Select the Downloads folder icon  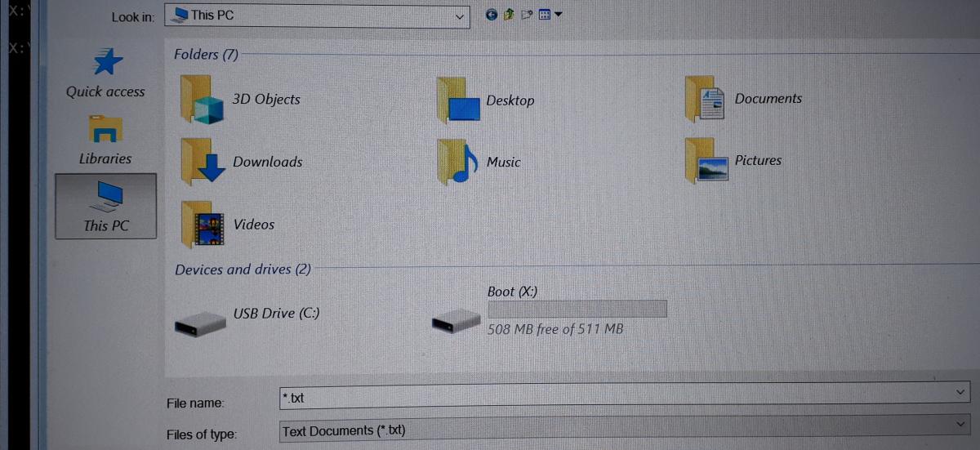203,162
